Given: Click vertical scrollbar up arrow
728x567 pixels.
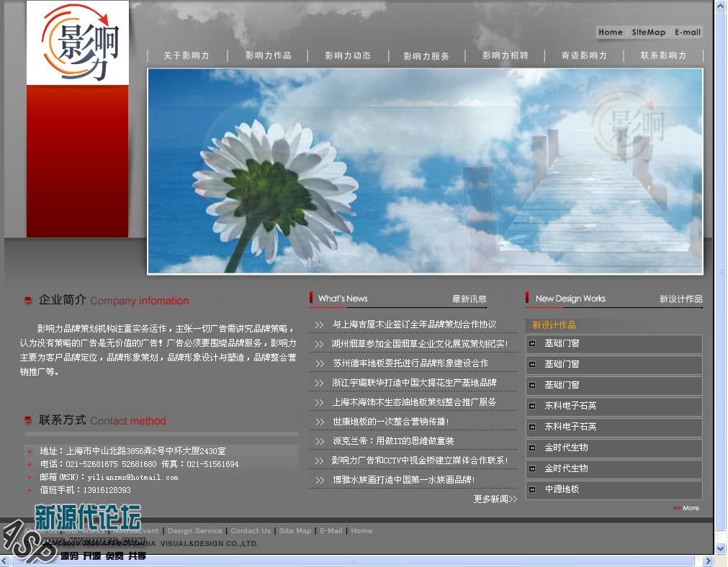Looking at the screenshot, I should (x=721, y=5).
